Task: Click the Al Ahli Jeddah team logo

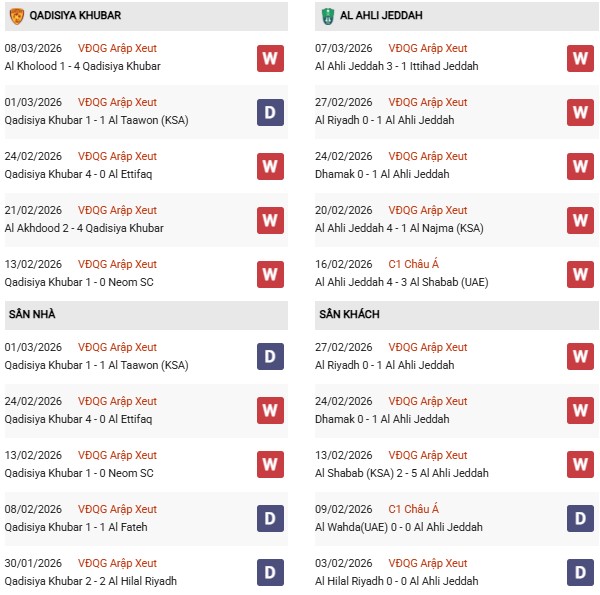Action: tap(328, 16)
